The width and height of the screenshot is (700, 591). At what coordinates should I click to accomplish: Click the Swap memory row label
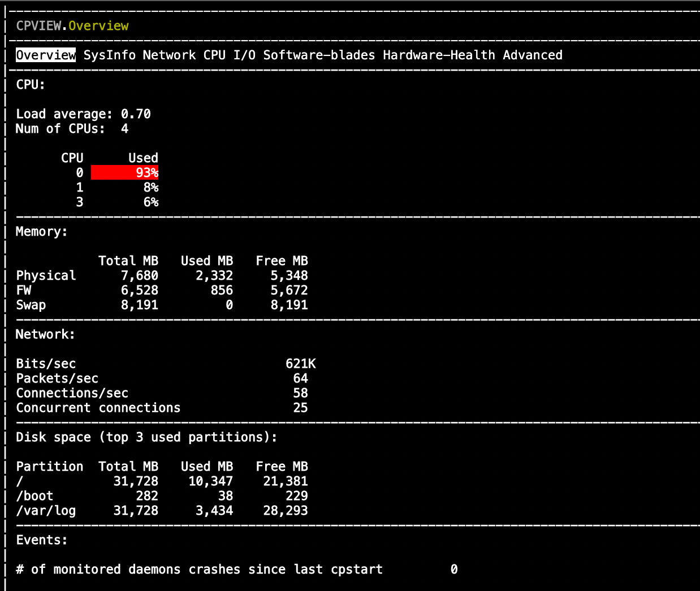click(x=31, y=305)
